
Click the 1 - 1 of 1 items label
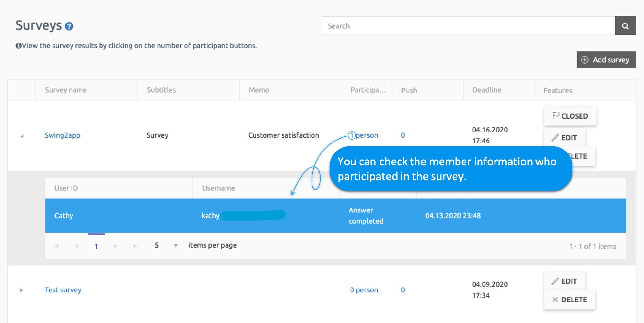[x=592, y=246]
